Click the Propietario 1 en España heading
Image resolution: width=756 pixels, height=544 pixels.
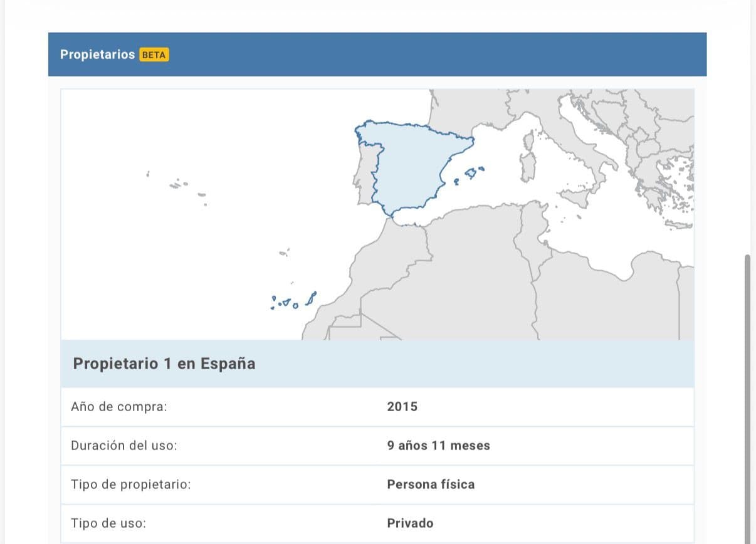click(164, 364)
